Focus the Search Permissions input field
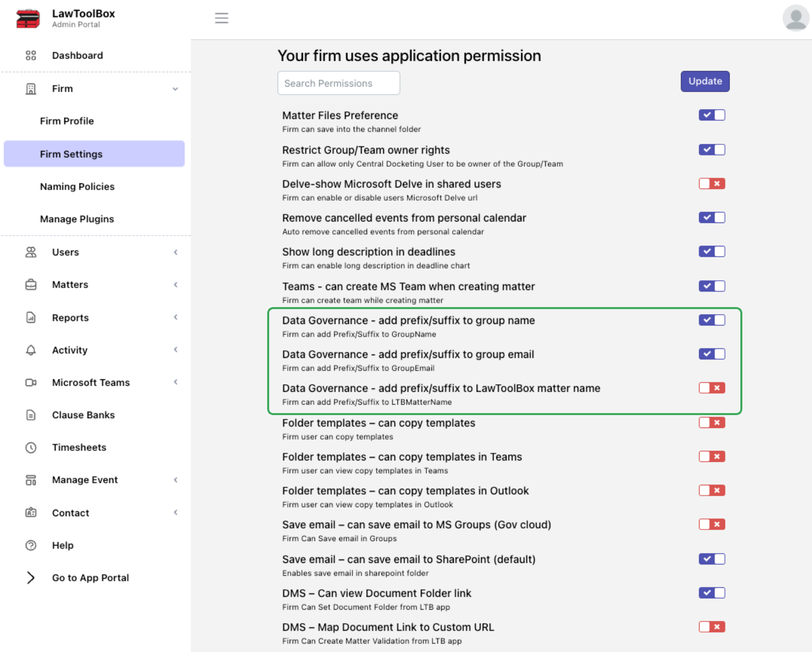Viewport: 812px width, 652px height. [x=339, y=83]
